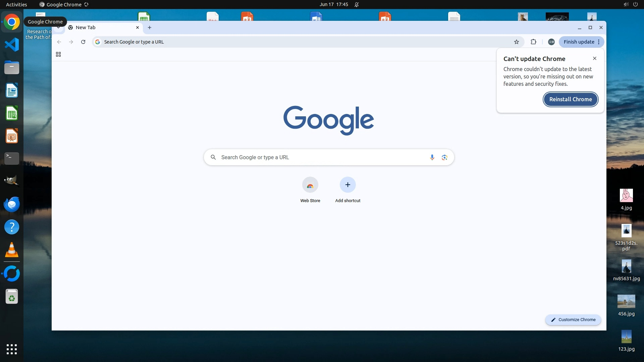Focus the address bar URL field
This screenshot has height=362, width=644.
302,42
